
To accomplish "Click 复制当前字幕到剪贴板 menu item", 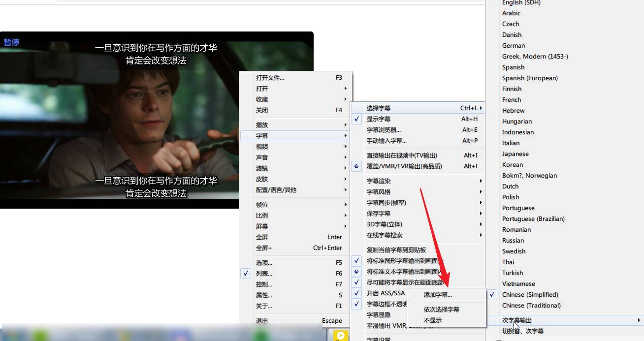I will point(396,250).
